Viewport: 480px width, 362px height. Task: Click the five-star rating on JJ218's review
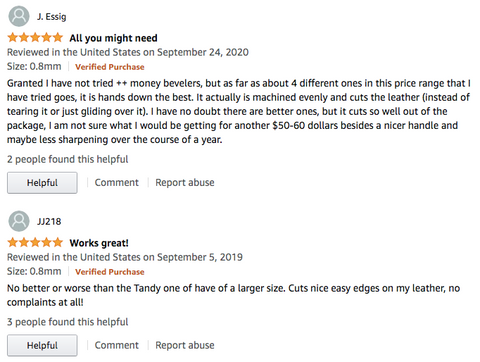pos(35,242)
